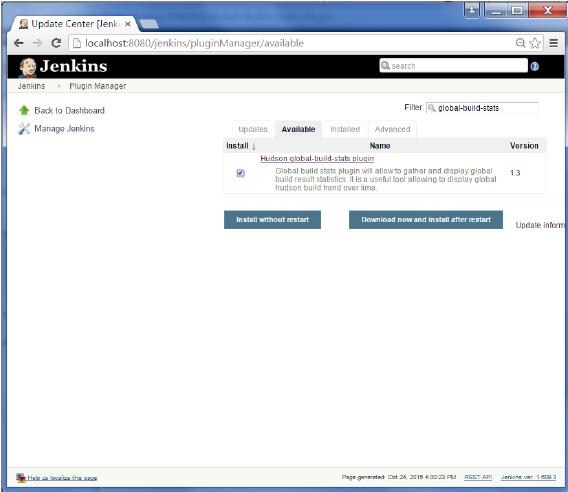The image size is (568, 492).
Task: Click the Jenkins search box
Action: pos(453,66)
